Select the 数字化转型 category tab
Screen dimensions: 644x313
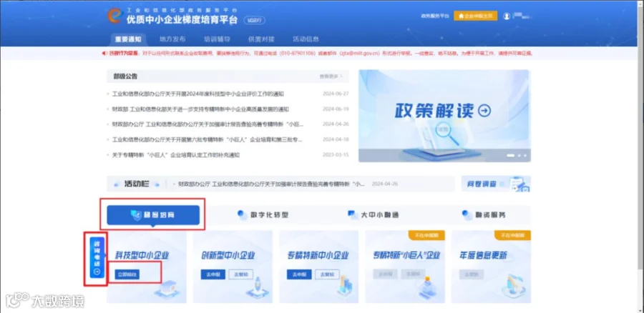(263, 215)
